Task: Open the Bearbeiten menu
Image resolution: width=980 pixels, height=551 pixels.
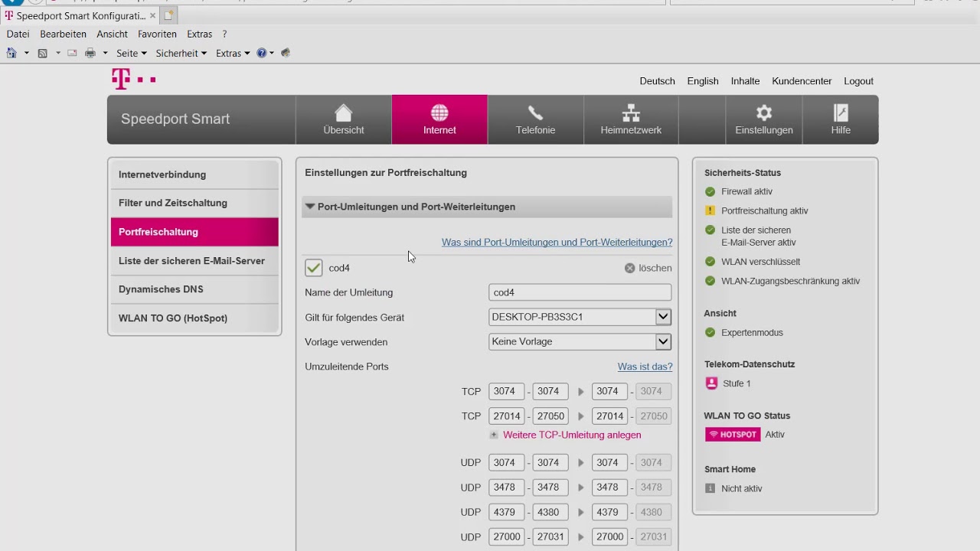Action: tap(63, 34)
